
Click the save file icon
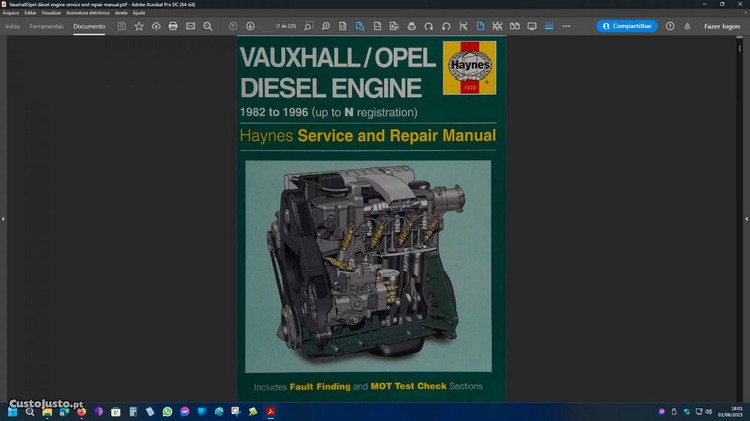(x=122, y=26)
